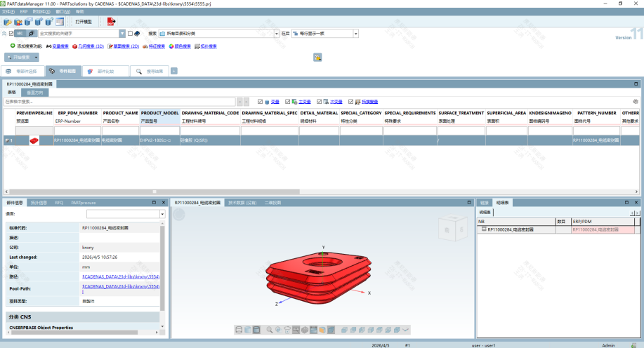
Task: Click the key database icon in the toolbar
Action: tap(8, 22)
